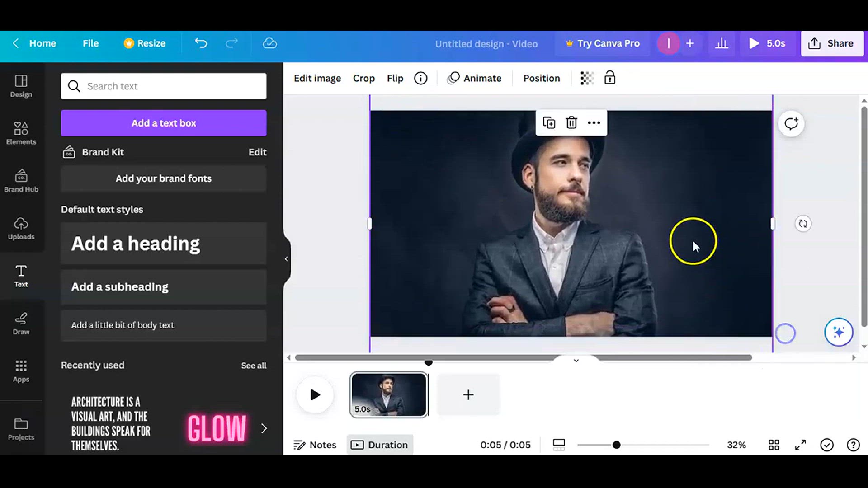Click the checkmark circle icon

pyautogui.click(x=827, y=445)
